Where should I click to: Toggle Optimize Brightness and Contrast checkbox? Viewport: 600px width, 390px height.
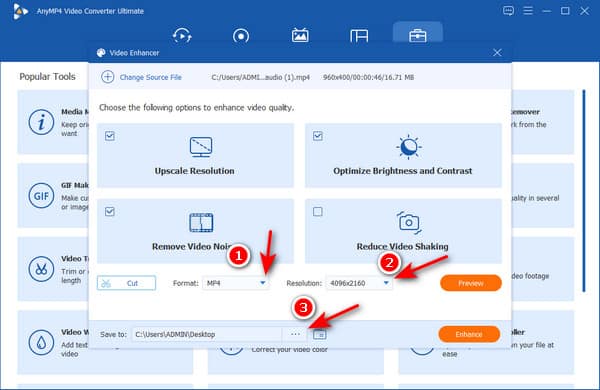coord(318,136)
